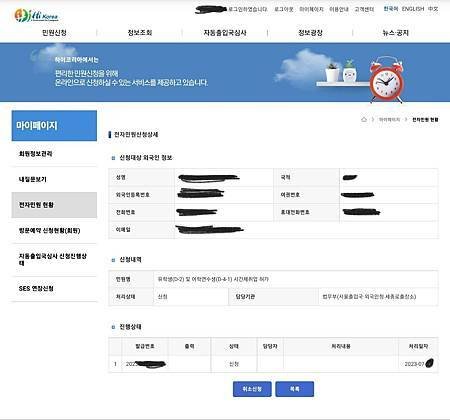The height and width of the screenshot is (420, 450).
Task: Select 방문예약 신청현황(회원) in sidebar
Action: pos(54,231)
